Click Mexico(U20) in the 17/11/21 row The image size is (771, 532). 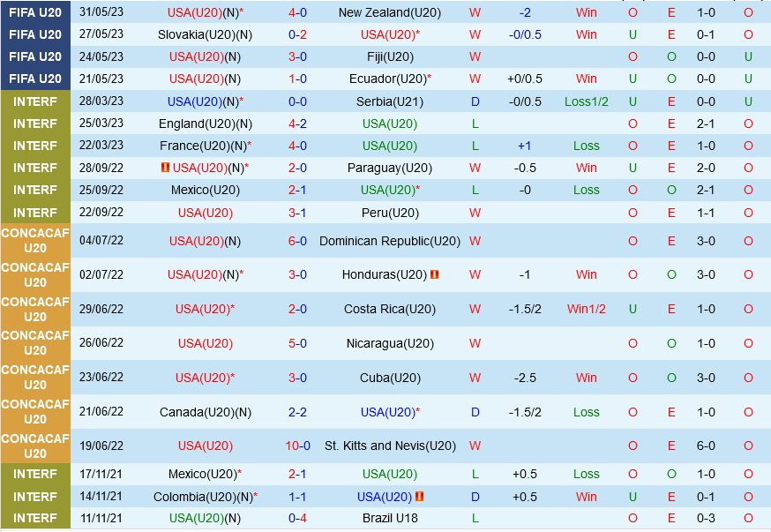(x=205, y=474)
